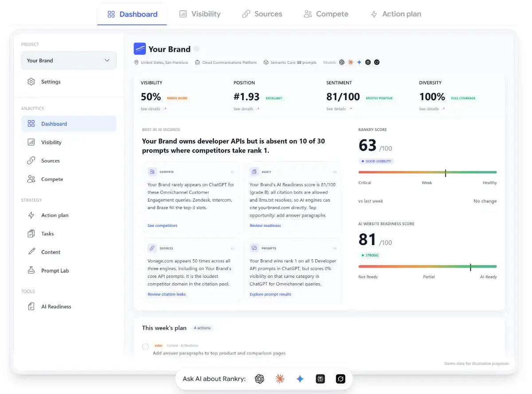Click the ChatGPT icon in the Models row

[x=342, y=62]
